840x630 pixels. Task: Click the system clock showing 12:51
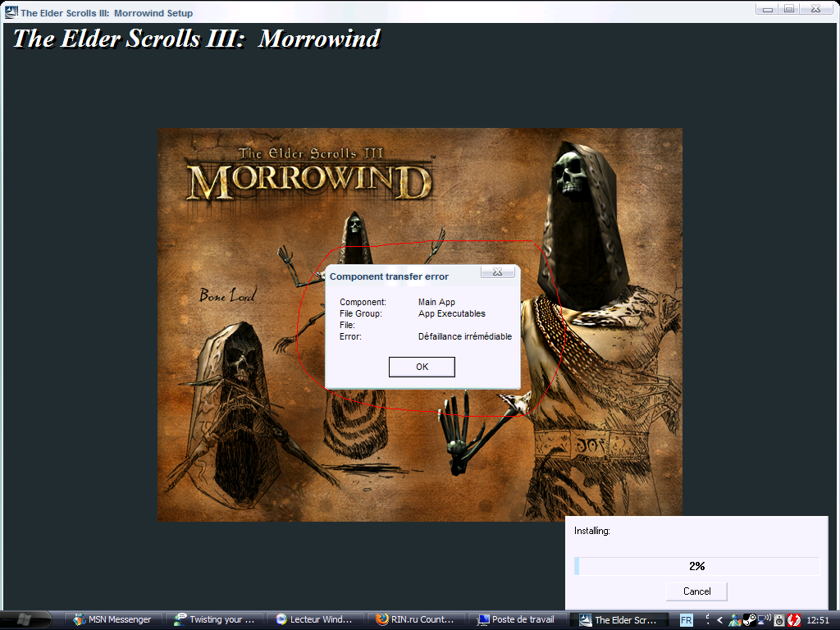pyautogui.click(x=818, y=620)
